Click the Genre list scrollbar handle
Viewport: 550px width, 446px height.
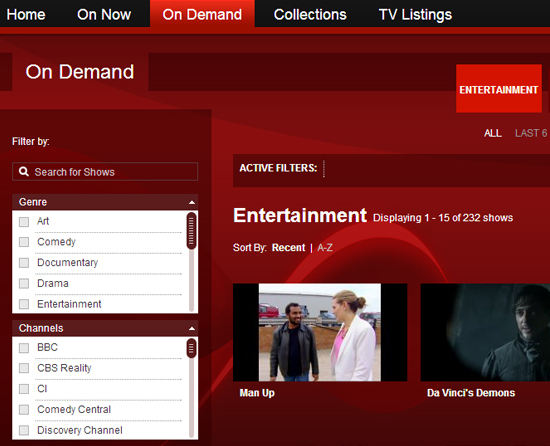click(191, 231)
